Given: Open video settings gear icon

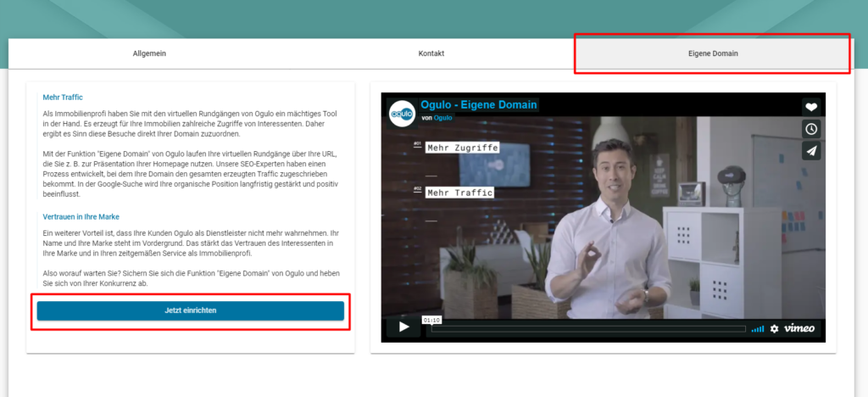Looking at the screenshot, I should [x=774, y=328].
